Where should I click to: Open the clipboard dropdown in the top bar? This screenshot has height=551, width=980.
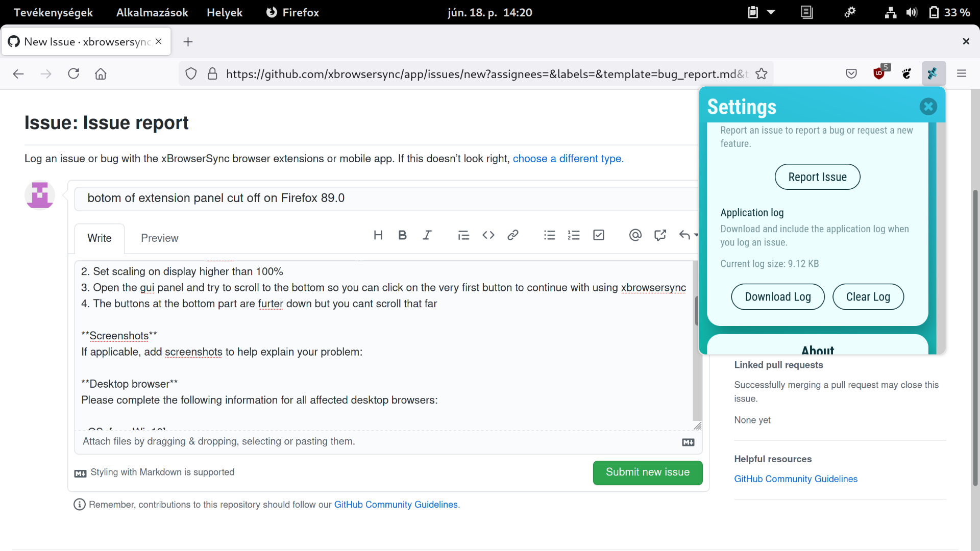771,12
